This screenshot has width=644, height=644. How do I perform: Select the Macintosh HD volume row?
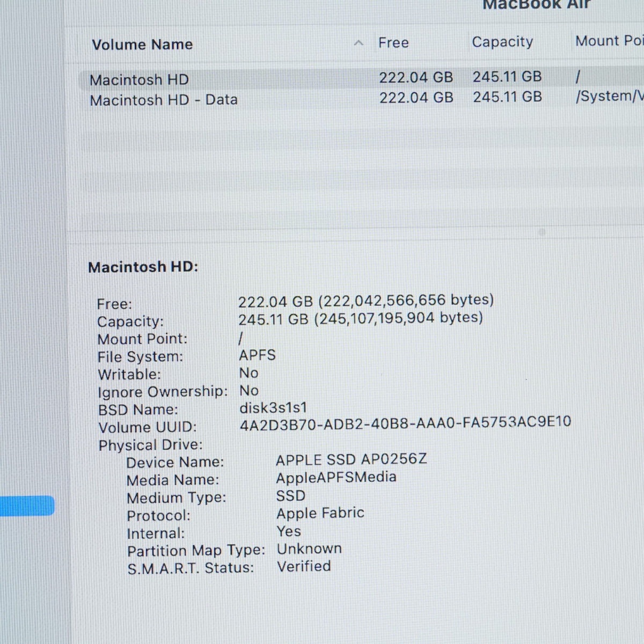coord(361,78)
